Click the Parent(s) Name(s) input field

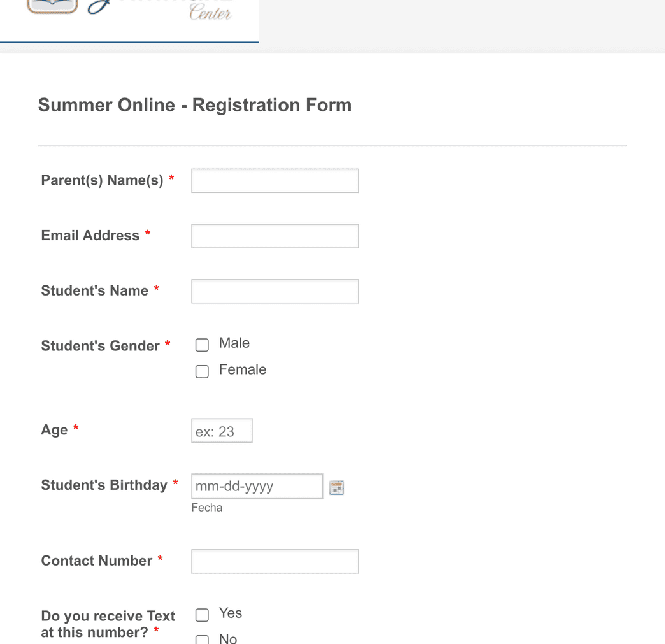(275, 180)
